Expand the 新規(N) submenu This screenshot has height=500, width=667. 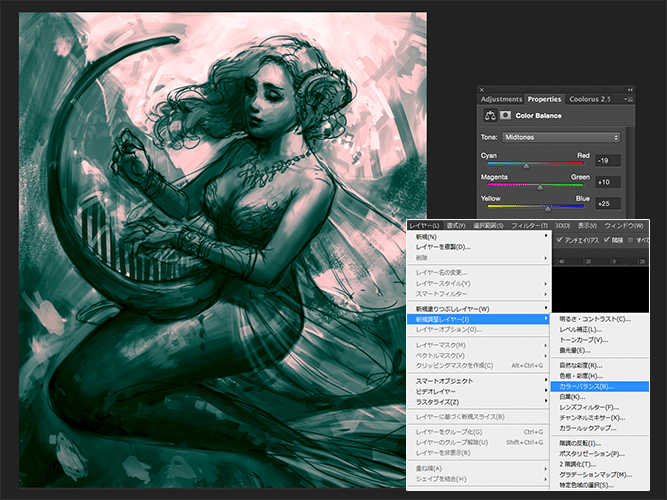tap(479, 237)
